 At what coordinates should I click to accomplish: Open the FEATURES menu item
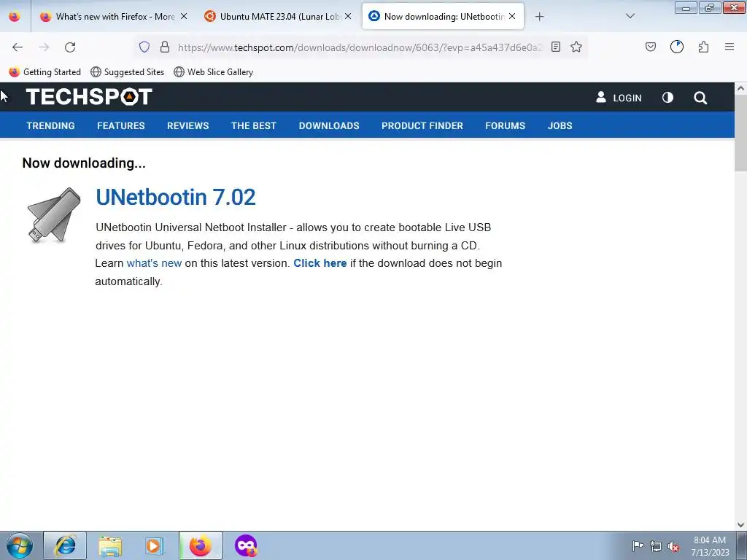tap(121, 125)
